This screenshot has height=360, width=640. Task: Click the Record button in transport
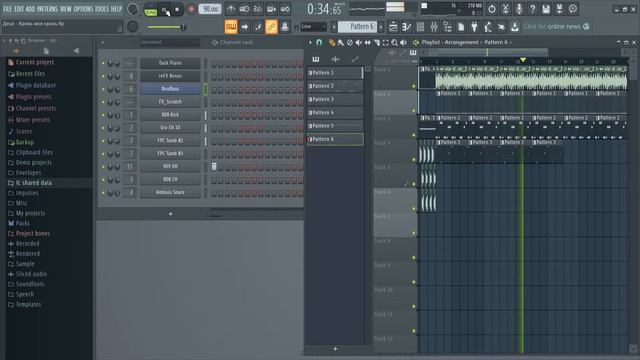191,9
